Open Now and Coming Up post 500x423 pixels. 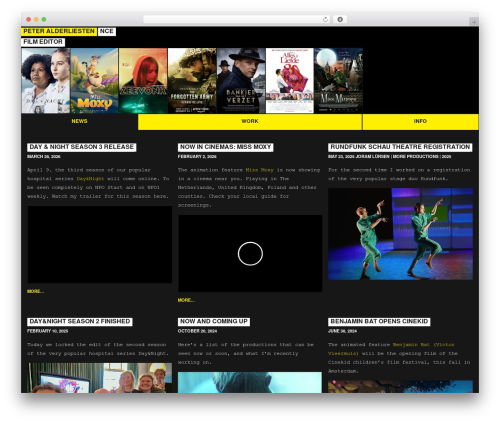214,322
